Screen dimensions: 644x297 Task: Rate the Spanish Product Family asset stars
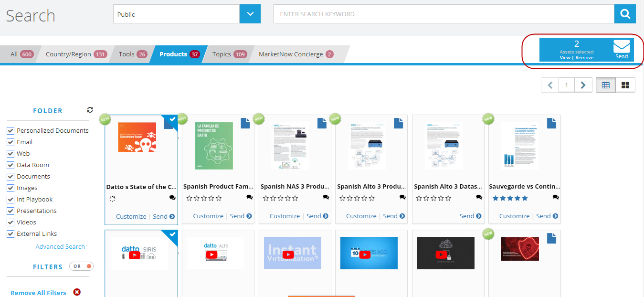click(x=204, y=198)
